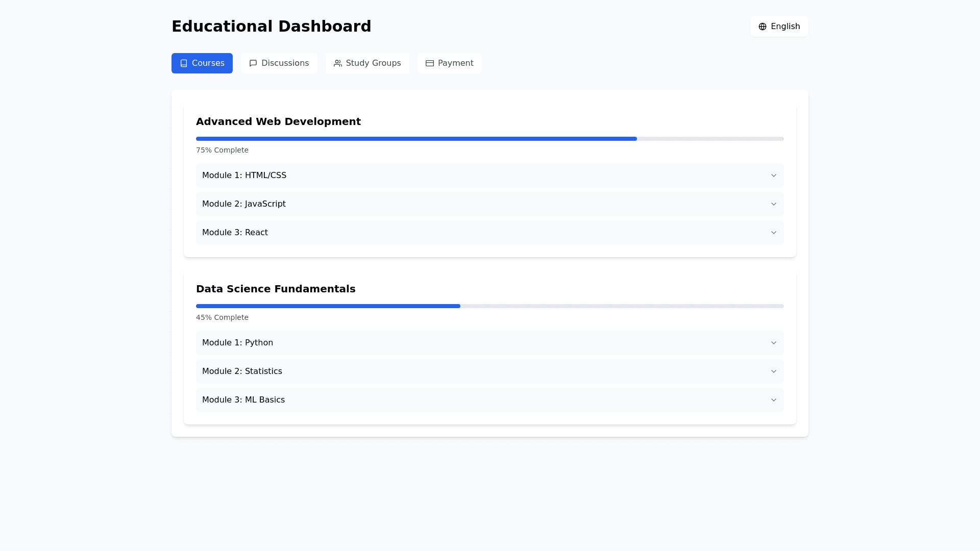980x551 pixels.
Task: Expand Module 3: React section
Action: pyautogui.click(x=489, y=233)
